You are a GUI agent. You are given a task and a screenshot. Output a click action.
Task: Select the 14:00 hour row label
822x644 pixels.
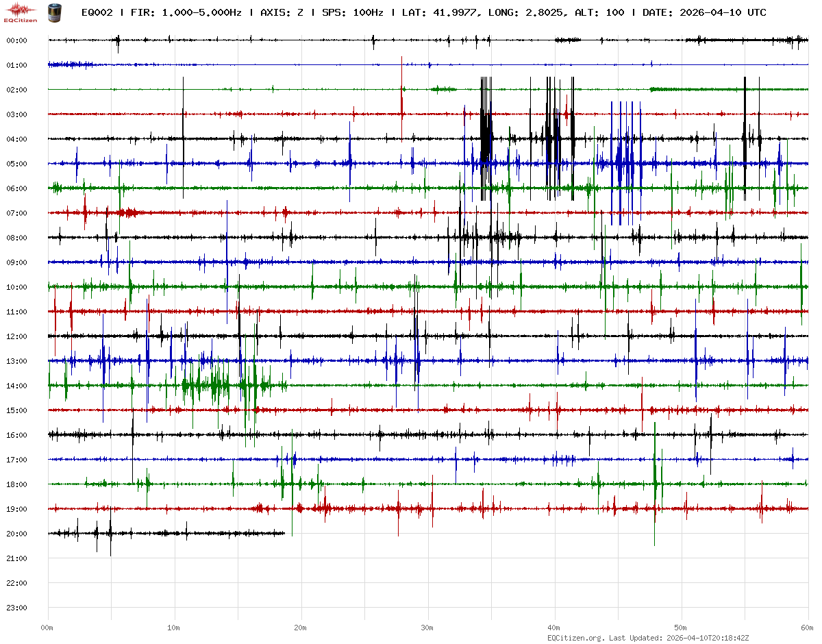click(16, 386)
